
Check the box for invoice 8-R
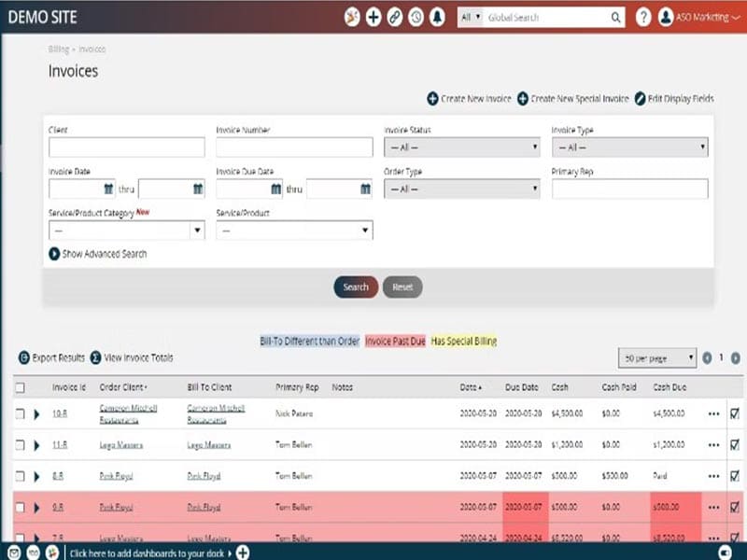click(20, 476)
